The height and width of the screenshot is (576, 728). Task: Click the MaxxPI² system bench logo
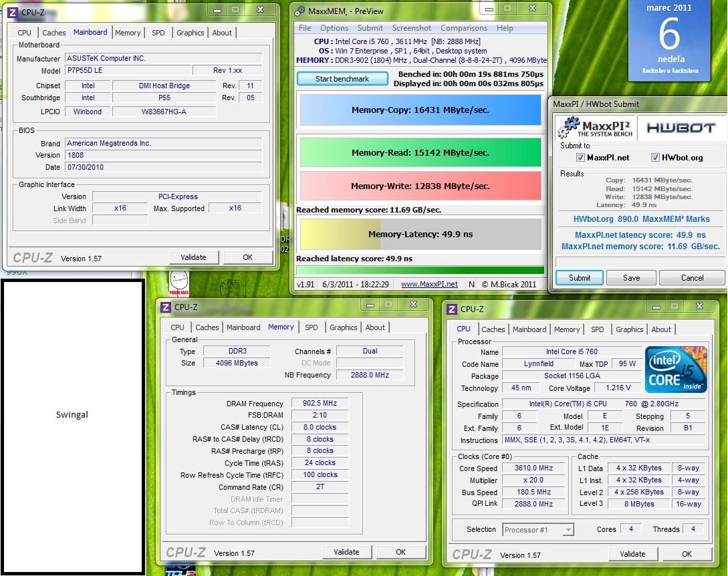pos(596,128)
